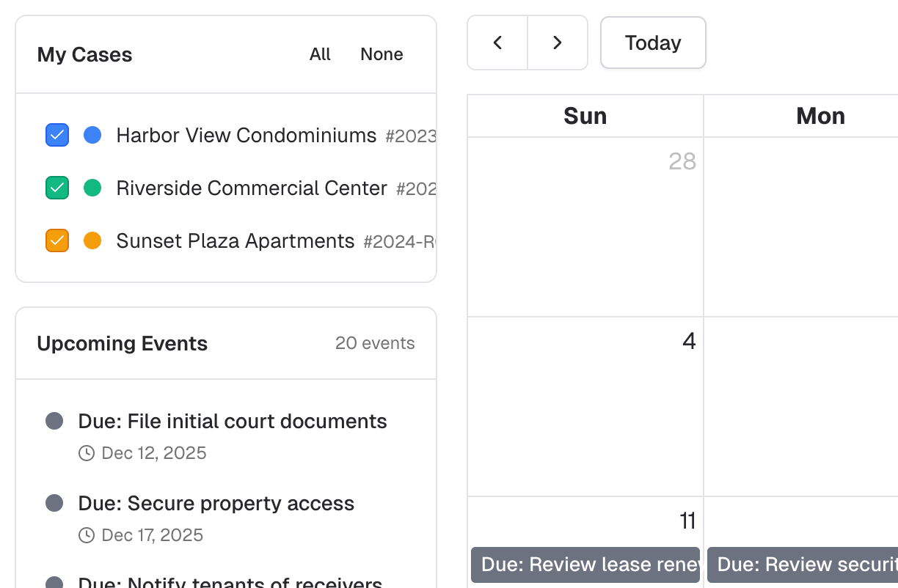Click the blue color dot beside Harbor View Condominiums
Screen dimensions: 898x588
[92, 135]
